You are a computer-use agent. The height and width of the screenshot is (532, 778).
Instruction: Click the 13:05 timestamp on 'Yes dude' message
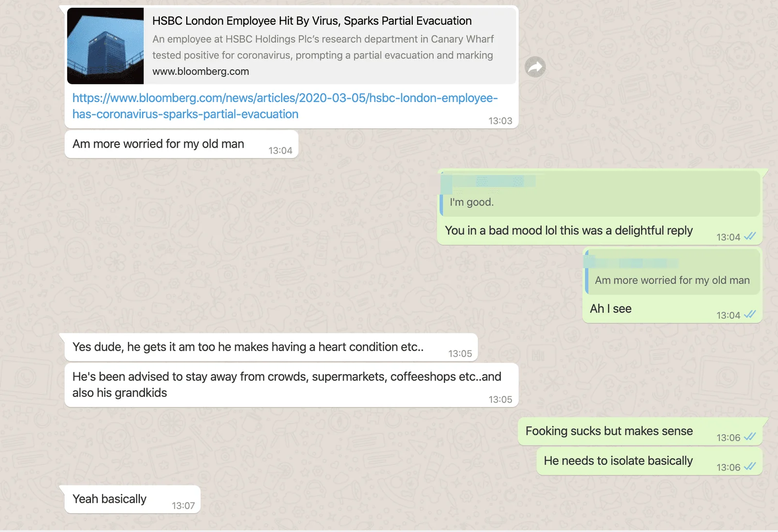click(460, 354)
